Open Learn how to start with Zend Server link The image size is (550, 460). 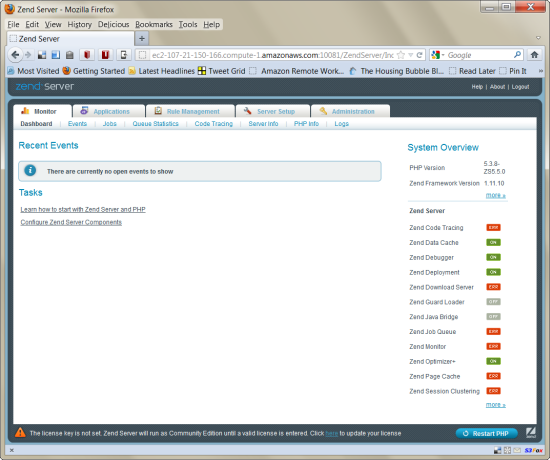[83, 209]
